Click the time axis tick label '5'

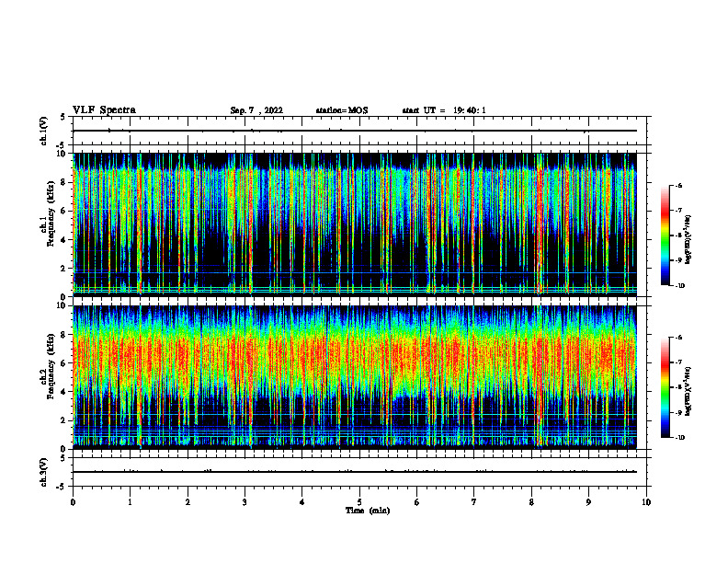pos(359,502)
